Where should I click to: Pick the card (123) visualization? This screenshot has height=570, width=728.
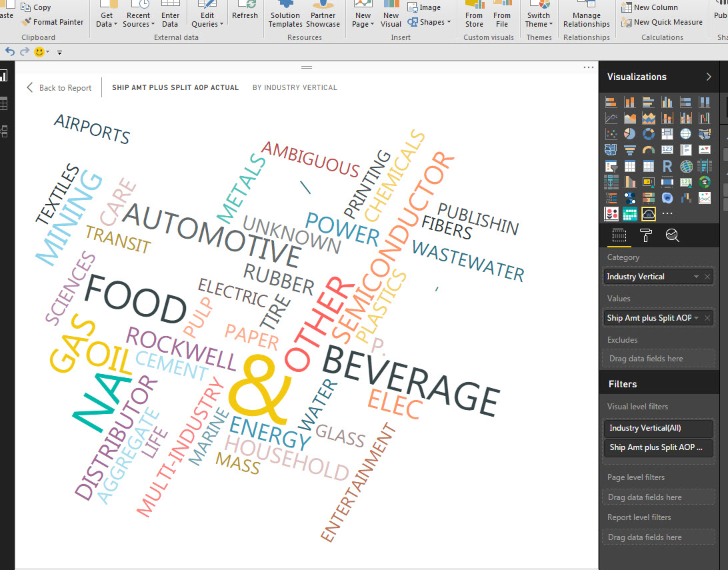coord(667,150)
